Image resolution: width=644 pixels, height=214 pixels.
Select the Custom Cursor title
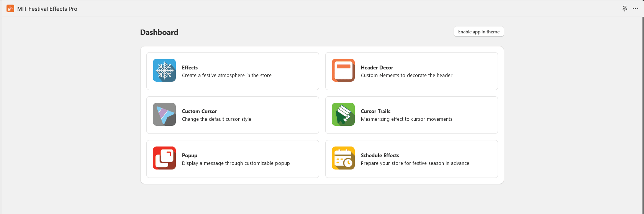199,111
